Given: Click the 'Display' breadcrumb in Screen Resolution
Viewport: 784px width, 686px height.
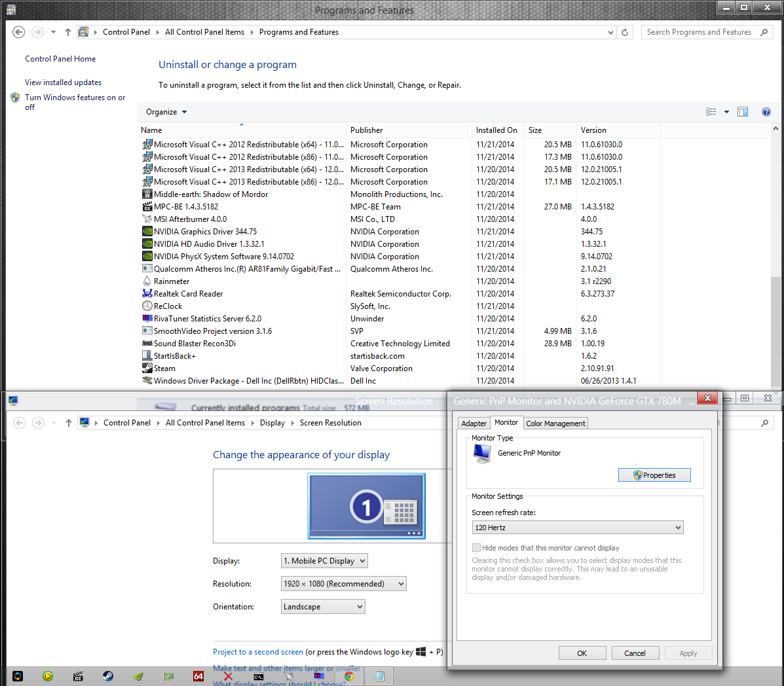Looking at the screenshot, I should [x=272, y=423].
